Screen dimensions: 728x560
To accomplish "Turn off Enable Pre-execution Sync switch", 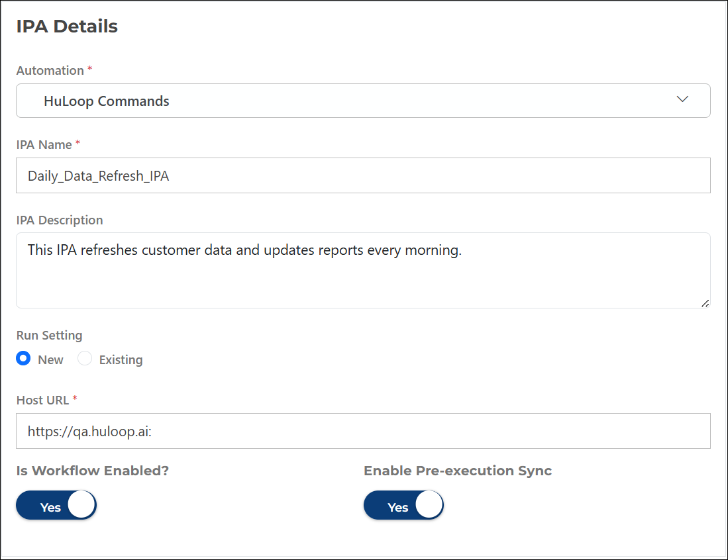I will click(x=403, y=506).
